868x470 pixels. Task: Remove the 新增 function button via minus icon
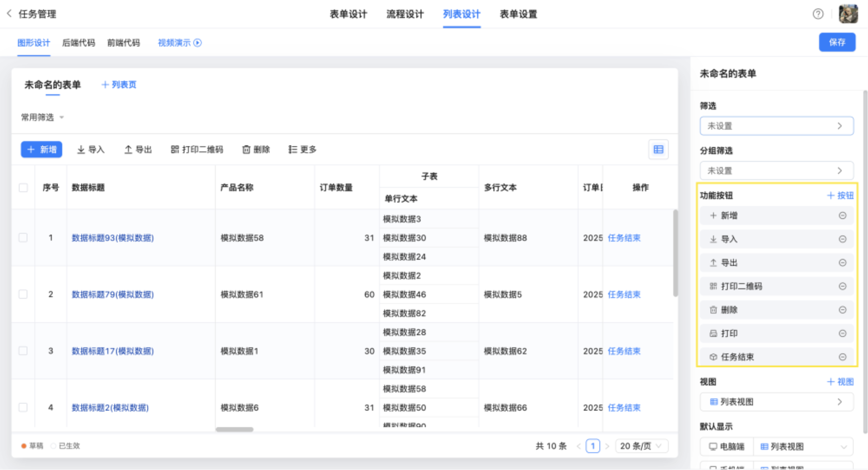[x=842, y=216]
